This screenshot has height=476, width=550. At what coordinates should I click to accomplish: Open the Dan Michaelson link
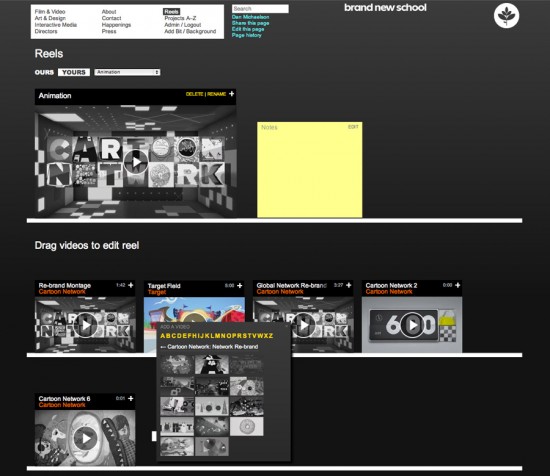[250, 17]
